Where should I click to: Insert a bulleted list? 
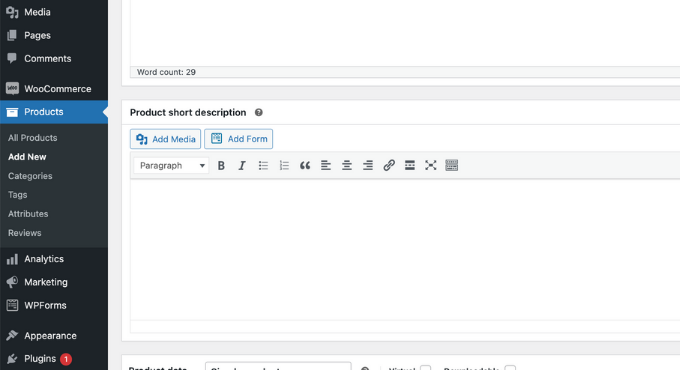(263, 165)
